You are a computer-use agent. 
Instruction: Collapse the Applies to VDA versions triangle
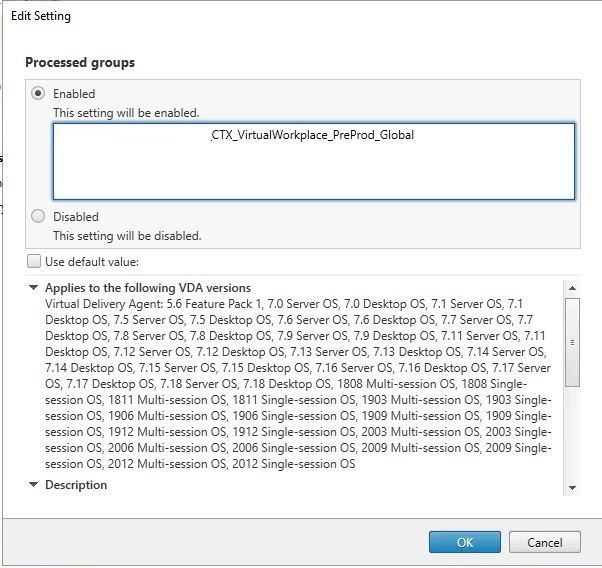pos(34,287)
